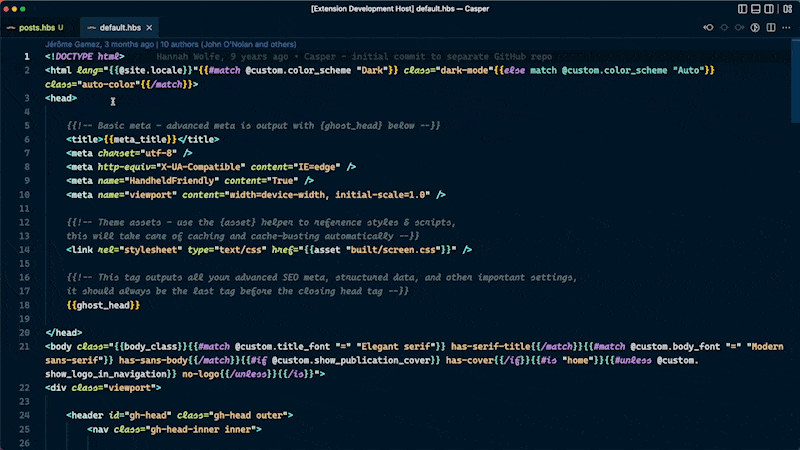Click the "X-UA-Compatible" attribute value

(201, 167)
